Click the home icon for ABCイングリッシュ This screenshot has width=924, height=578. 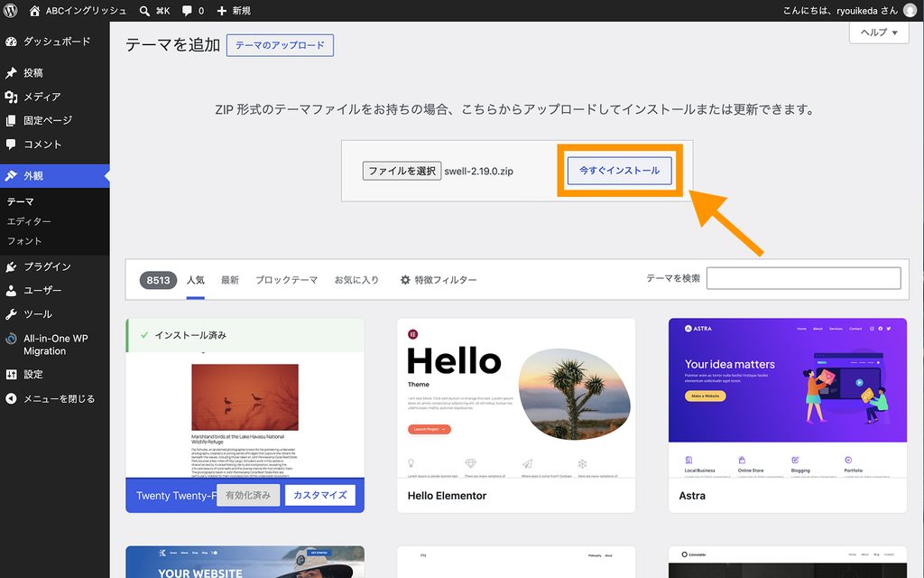pyautogui.click(x=35, y=11)
